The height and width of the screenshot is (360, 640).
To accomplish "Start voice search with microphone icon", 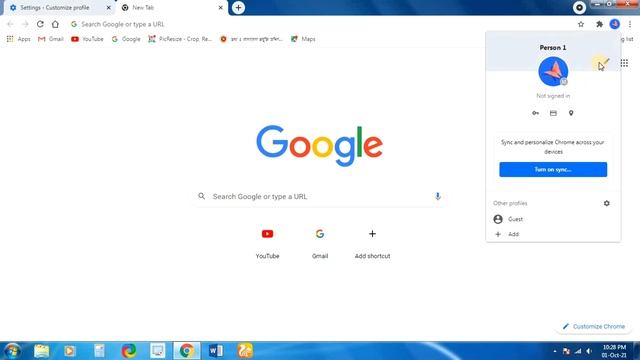I will tap(438, 196).
